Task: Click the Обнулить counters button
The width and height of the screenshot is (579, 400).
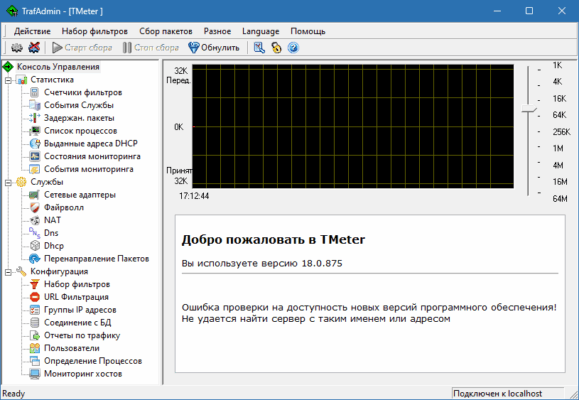Action: pyautogui.click(x=214, y=48)
